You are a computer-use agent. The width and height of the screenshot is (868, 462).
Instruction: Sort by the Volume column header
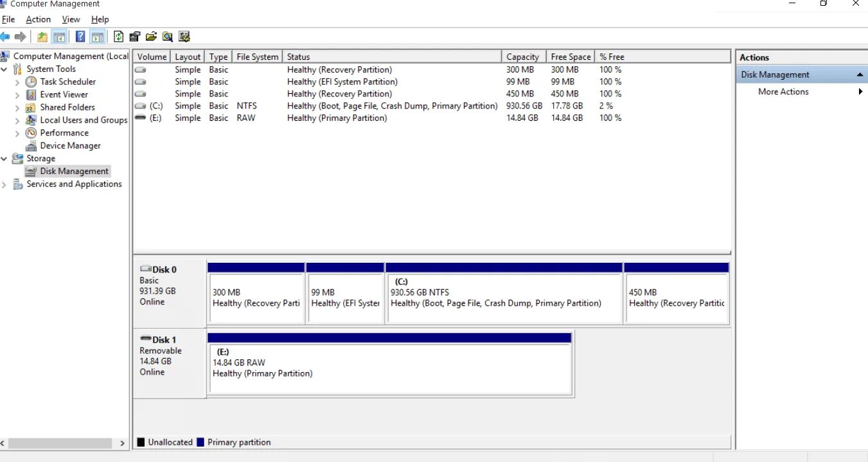152,57
